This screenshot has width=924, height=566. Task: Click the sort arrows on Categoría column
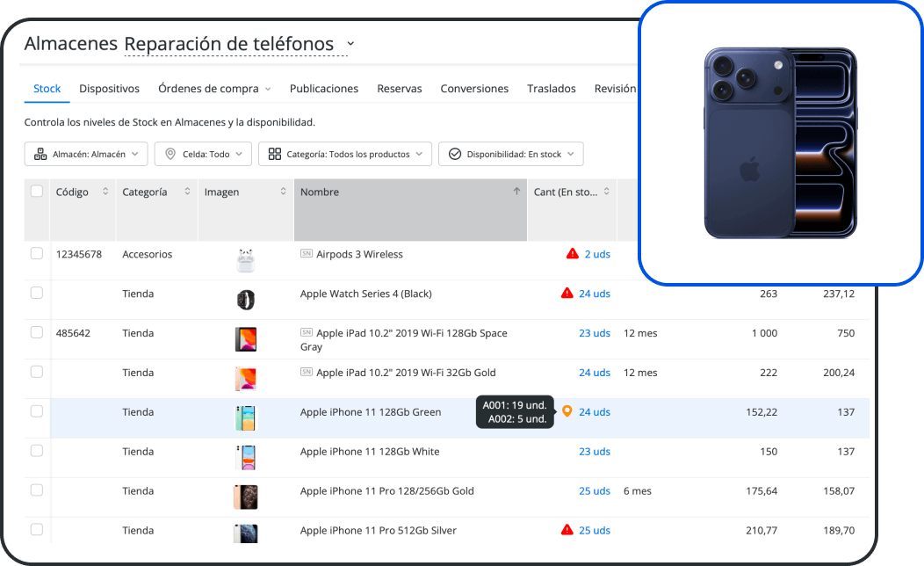[x=187, y=191]
